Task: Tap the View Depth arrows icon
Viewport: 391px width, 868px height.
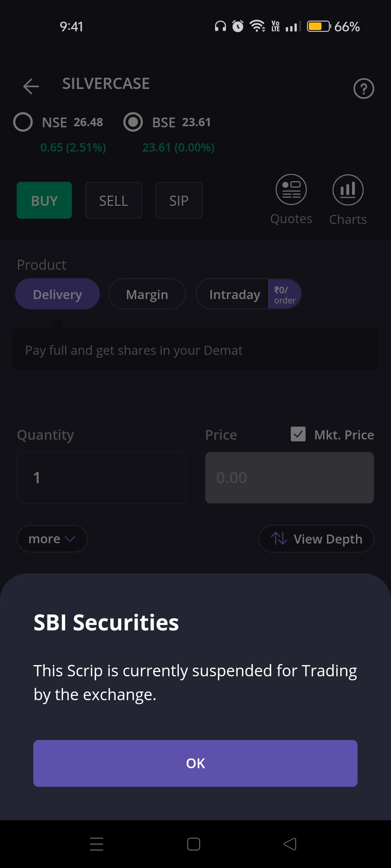Action: click(x=279, y=539)
